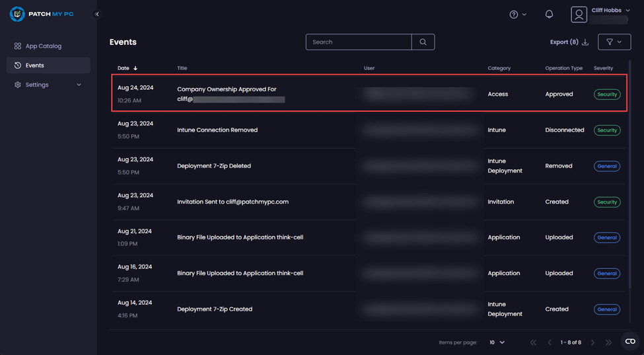
Task: Change items per page dropdown
Action: [497, 342]
